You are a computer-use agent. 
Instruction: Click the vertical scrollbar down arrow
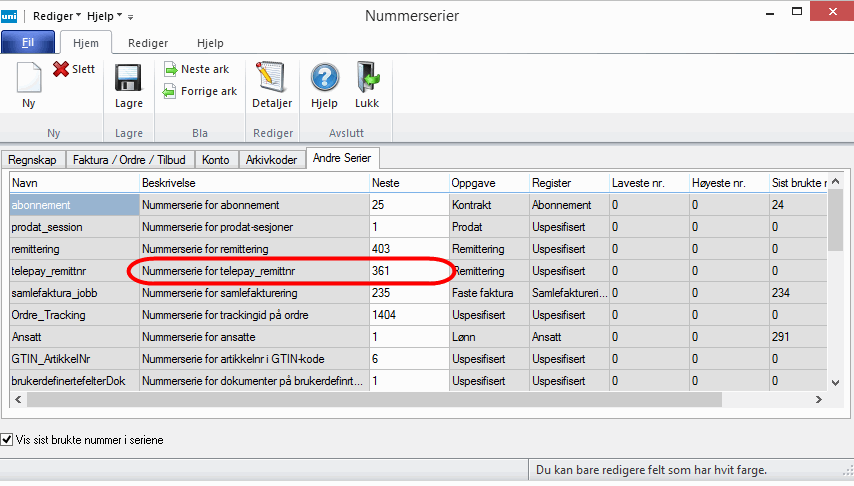tap(834, 381)
